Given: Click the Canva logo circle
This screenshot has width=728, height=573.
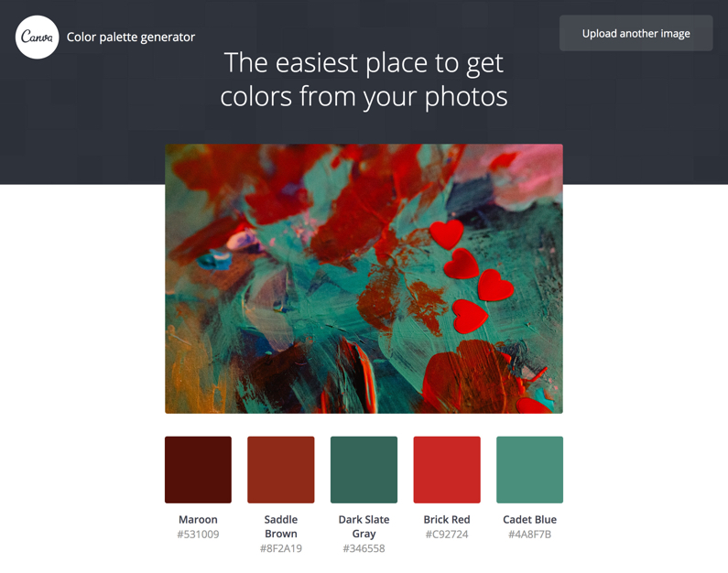Looking at the screenshot, I should coord(38,38).
